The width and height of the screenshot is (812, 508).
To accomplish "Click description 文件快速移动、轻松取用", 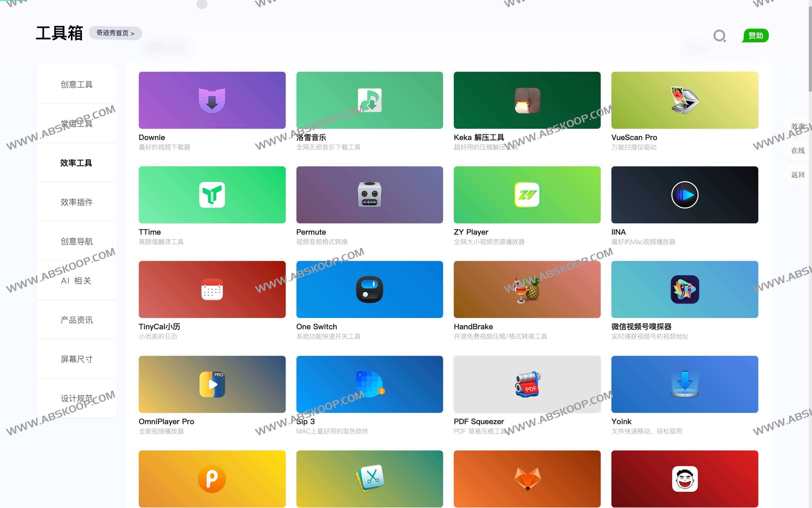I will pyautogui.click(x=647, y=431).
